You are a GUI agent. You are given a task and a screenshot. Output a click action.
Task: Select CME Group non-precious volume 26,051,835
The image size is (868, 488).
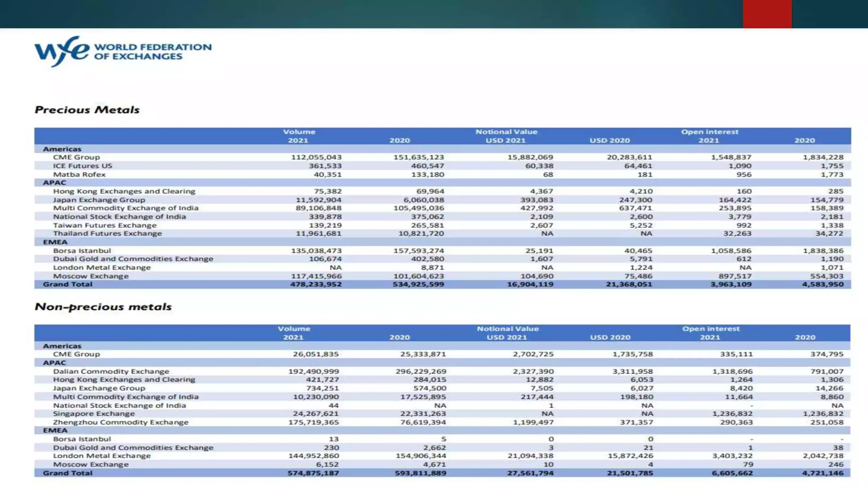point(316,354)
